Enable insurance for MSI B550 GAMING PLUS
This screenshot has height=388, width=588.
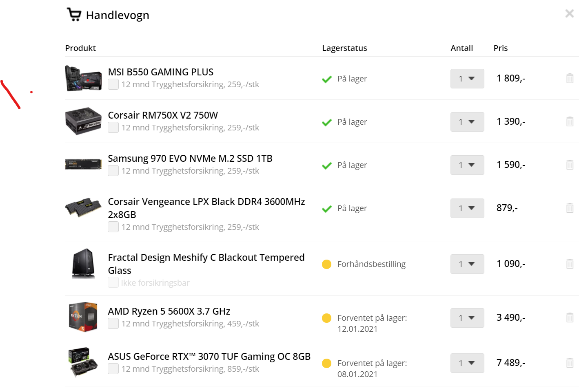tap(113, 84)
